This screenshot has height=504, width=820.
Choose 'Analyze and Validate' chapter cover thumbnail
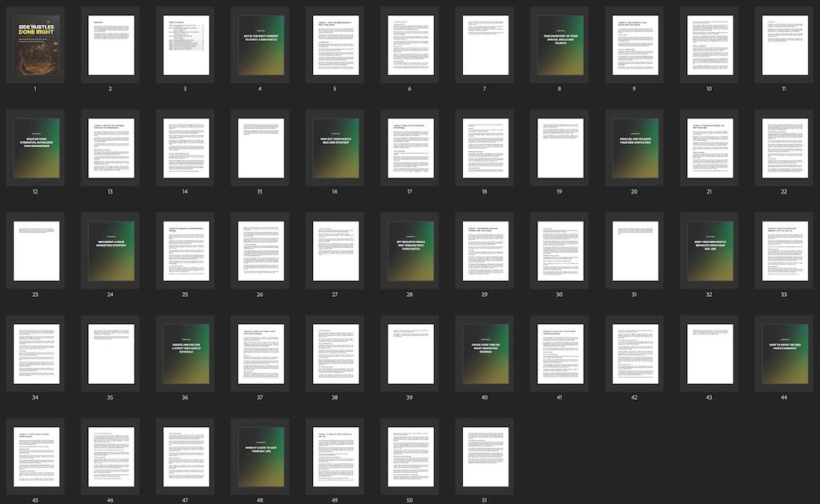(635, 148)
